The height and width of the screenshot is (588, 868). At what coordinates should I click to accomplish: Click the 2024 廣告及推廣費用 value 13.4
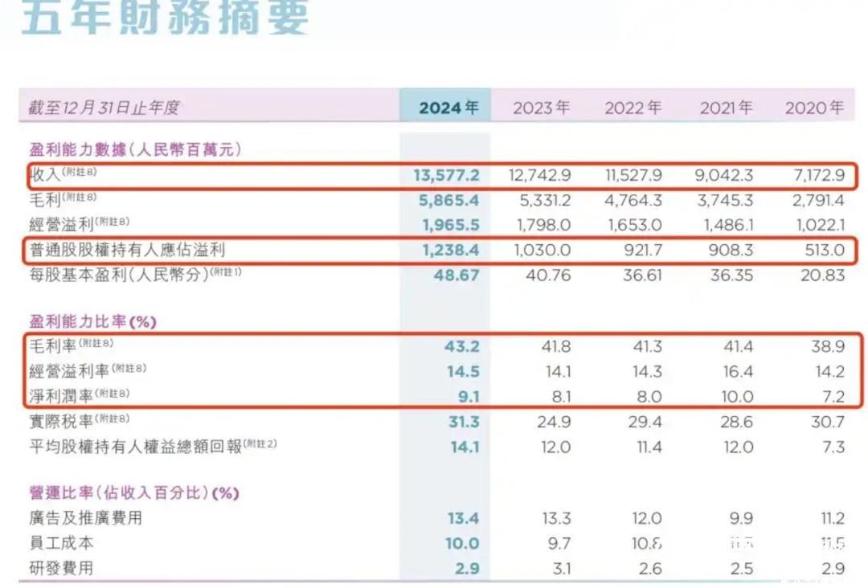[x=464, y=518]
